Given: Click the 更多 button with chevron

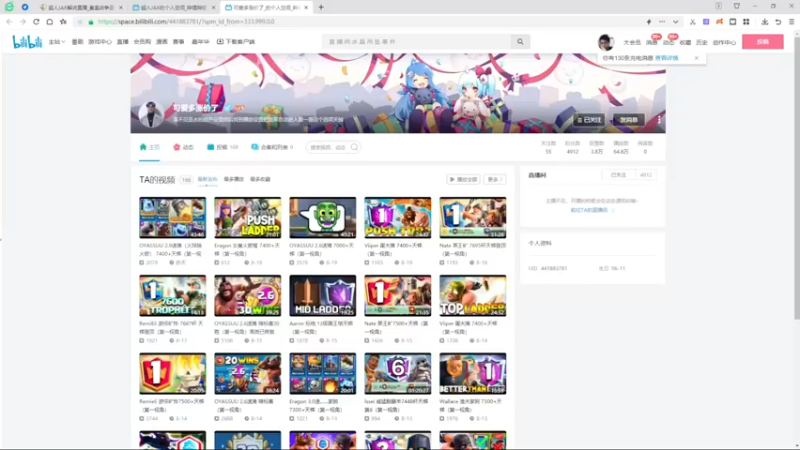Looking at the screenshot, I should 495,180.
